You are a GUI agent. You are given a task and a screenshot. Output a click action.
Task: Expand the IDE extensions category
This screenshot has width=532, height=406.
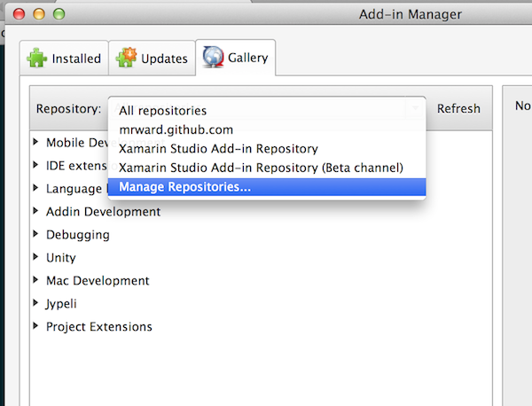(x=35, y=165)
